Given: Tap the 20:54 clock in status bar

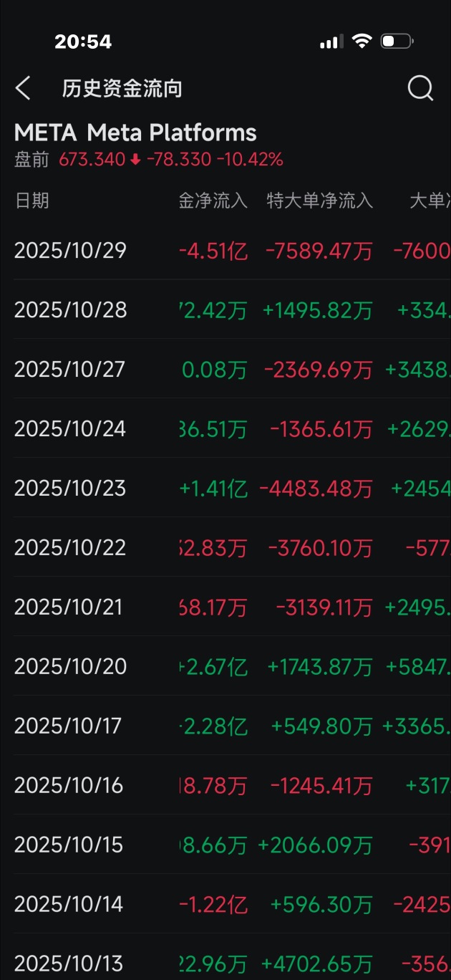Looking at the screenshot, I should [83, 42].
